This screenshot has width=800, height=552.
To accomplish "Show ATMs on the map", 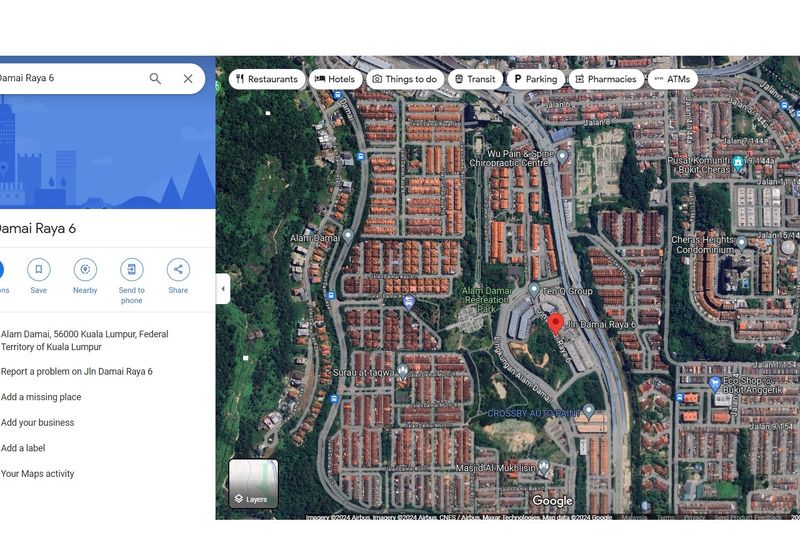I will (x=672, y=79).
